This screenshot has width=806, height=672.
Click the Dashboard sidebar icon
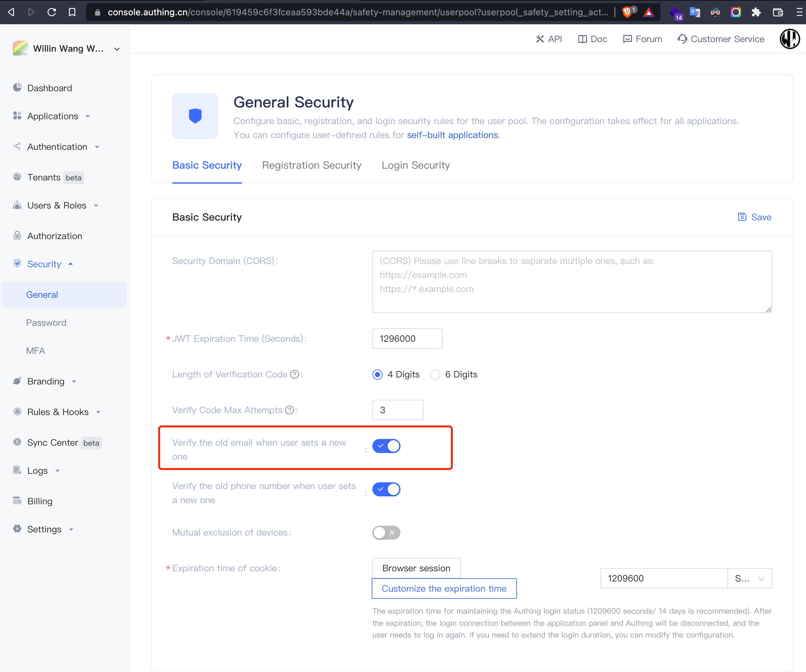click(17, 88)
